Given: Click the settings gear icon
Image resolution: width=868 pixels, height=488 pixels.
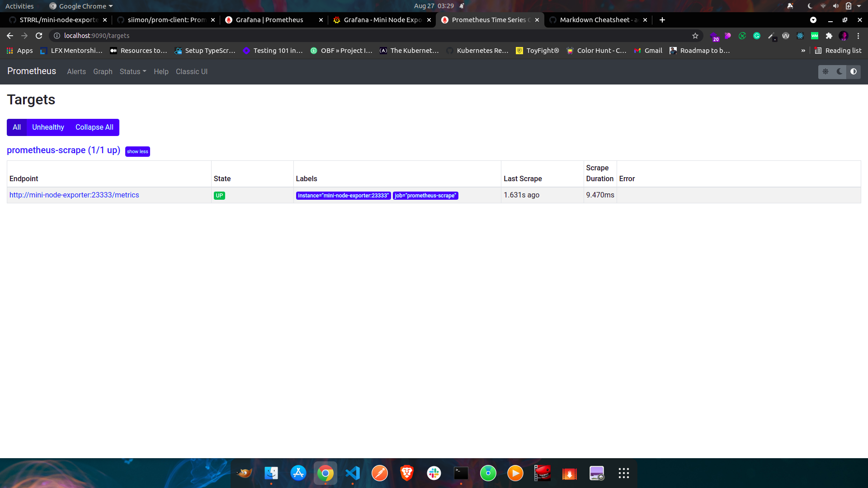Looking at the screenshot, I should pyautogui.click(x=826, y=71).
